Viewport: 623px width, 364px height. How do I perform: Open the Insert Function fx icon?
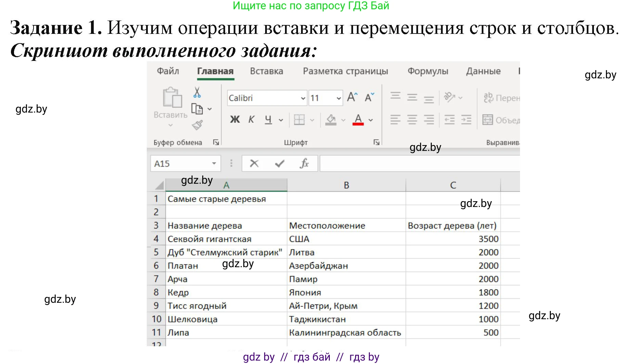(304, 163)
